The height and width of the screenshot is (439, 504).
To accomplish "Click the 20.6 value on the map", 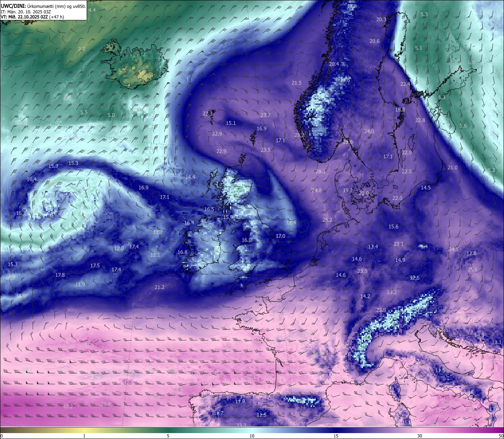I will coord(374,41).
